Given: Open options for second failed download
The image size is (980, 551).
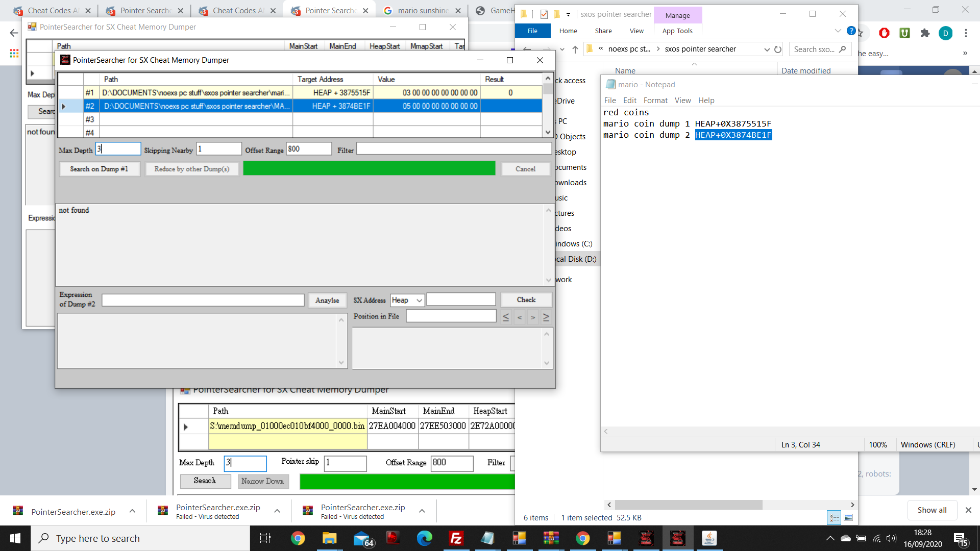Looking at the screenshot, I should (x=277, y=511).
